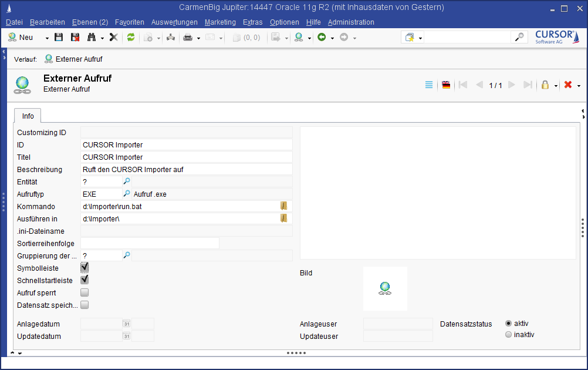
Task: Click the folder icon in Kommando field
Action: coord(283,206)
